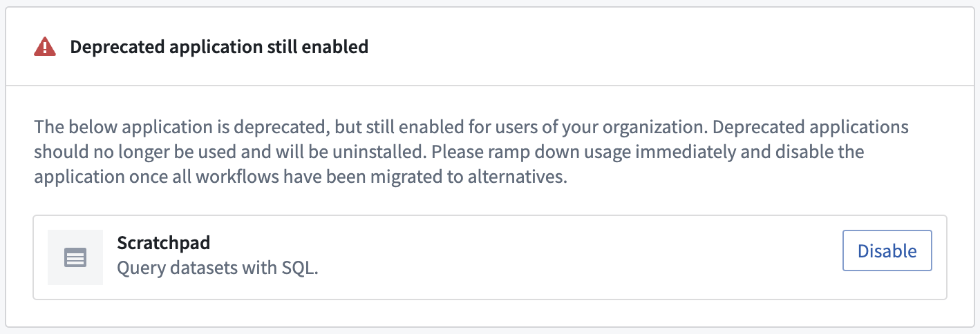Click the word "Deprecated" in the heading
The image size is (980, 334).
[112, 47]
